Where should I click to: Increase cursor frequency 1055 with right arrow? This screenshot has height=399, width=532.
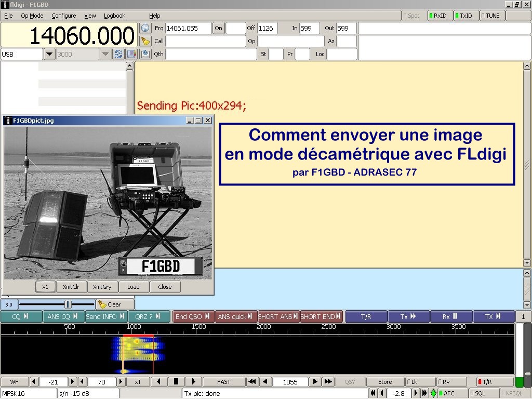pos(315,382)
